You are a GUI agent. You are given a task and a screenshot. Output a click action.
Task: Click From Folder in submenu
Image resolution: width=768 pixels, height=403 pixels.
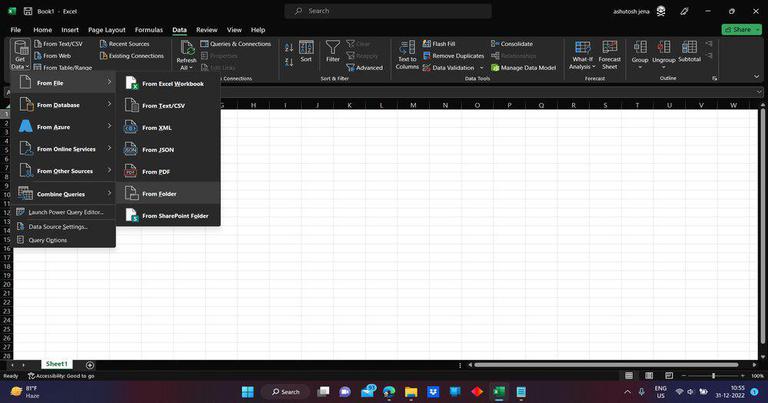pyautogui.click(x=168, y=194)
